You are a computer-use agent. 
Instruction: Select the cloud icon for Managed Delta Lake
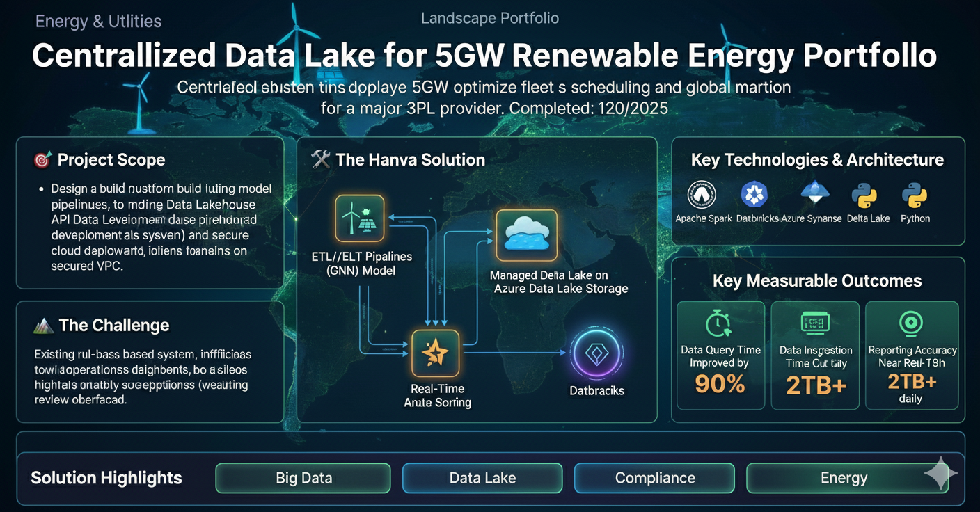pyautogui.click(x=527, y=235)
